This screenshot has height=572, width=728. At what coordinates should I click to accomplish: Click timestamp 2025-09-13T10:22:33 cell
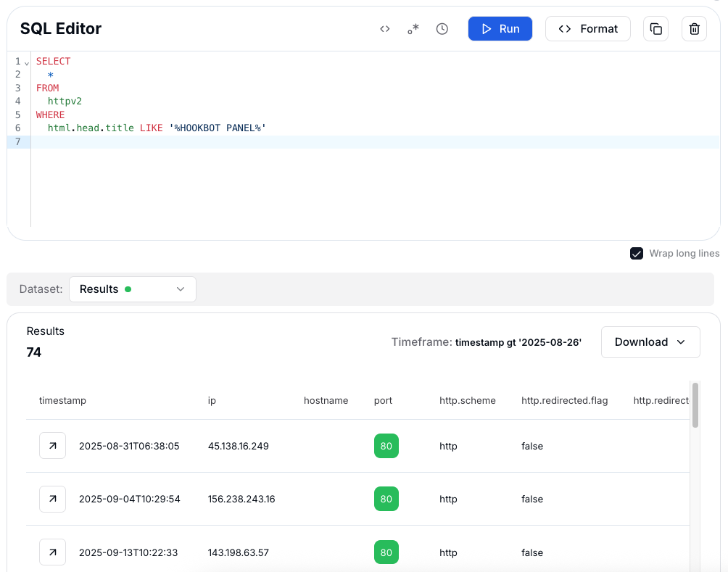tap(128, 552)
